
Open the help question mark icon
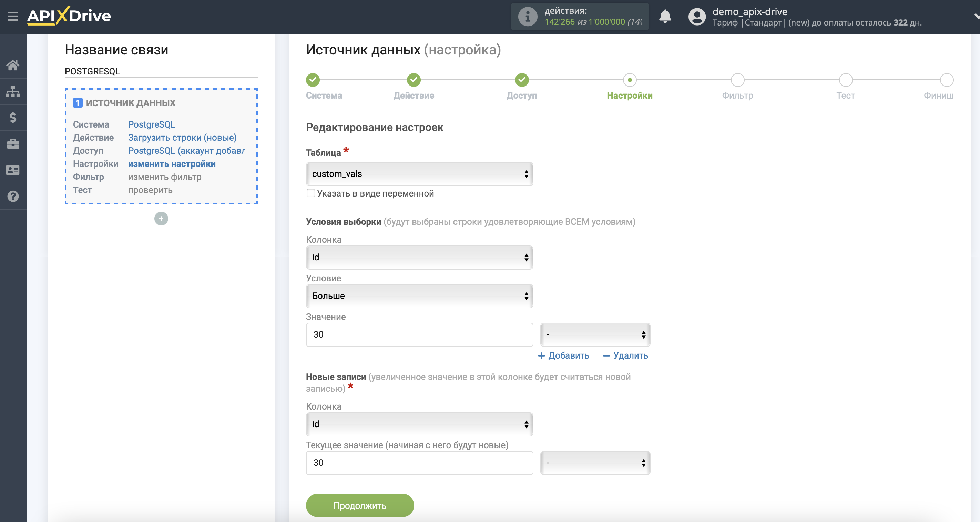13,197
